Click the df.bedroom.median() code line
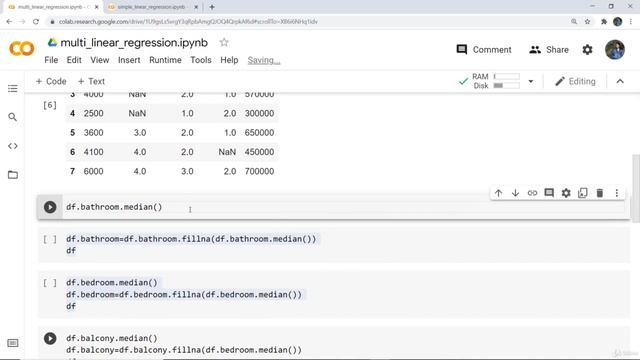640x360 pixels. 112,282
